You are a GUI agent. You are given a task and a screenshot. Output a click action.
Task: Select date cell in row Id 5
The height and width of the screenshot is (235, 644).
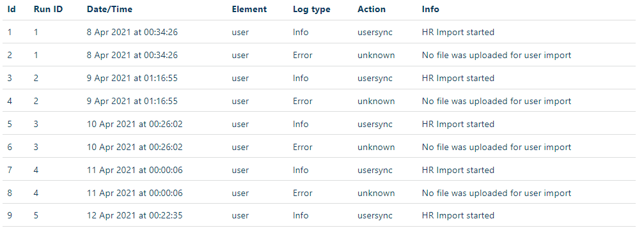click(x=135, y=124)
